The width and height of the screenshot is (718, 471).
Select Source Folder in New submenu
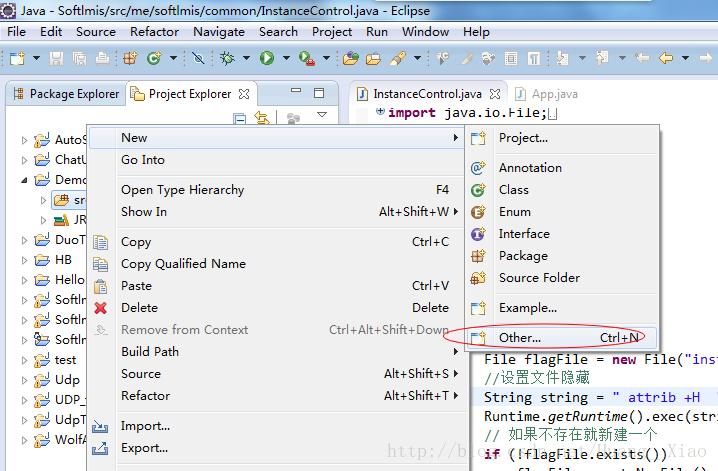(562, 278)
